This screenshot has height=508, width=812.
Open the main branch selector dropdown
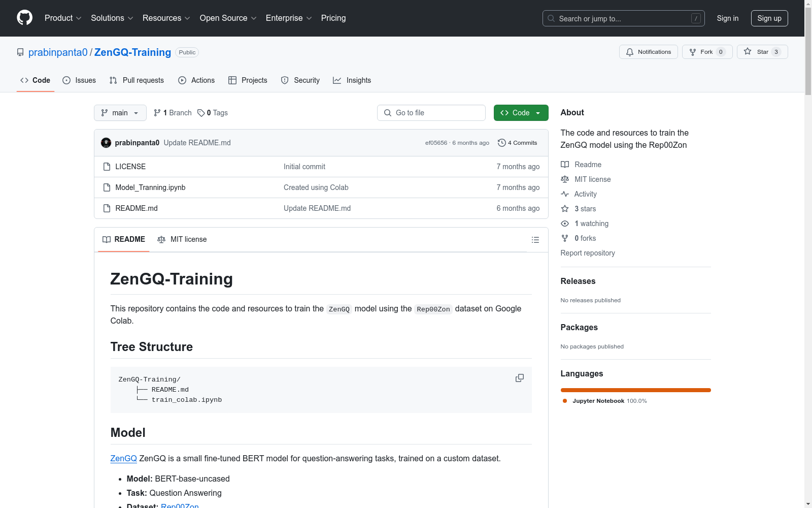click(120, 113)
